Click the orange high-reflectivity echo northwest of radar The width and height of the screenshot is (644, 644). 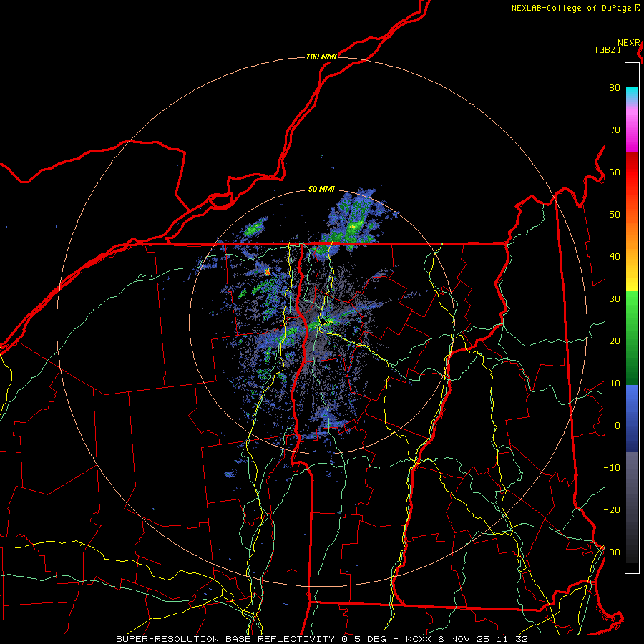[268, 271]
